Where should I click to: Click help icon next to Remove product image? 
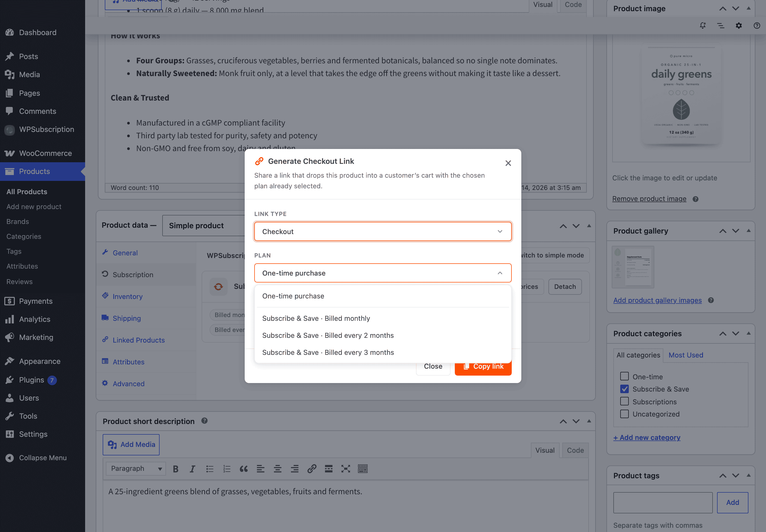point(695,199)
